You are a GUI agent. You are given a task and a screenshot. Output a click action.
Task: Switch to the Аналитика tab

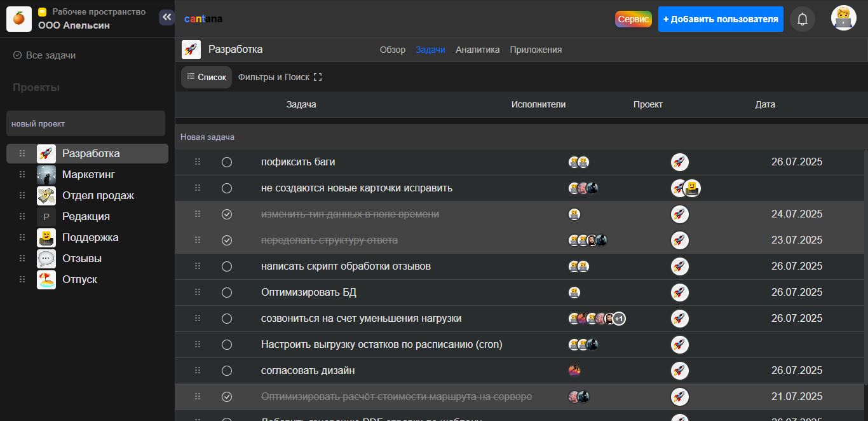pos(477,50)
